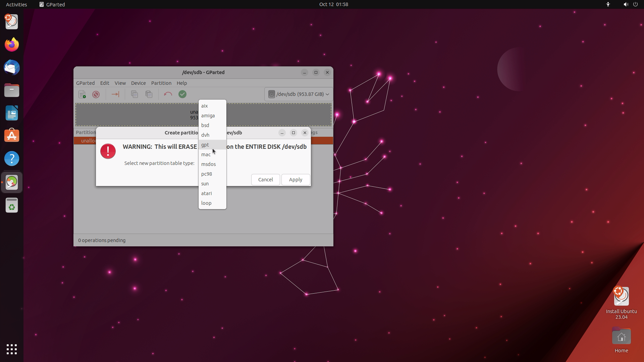Choose msdos from the partition type list
Image resolution: width=644 pixels, height=362 pixels.
point(212,164)
